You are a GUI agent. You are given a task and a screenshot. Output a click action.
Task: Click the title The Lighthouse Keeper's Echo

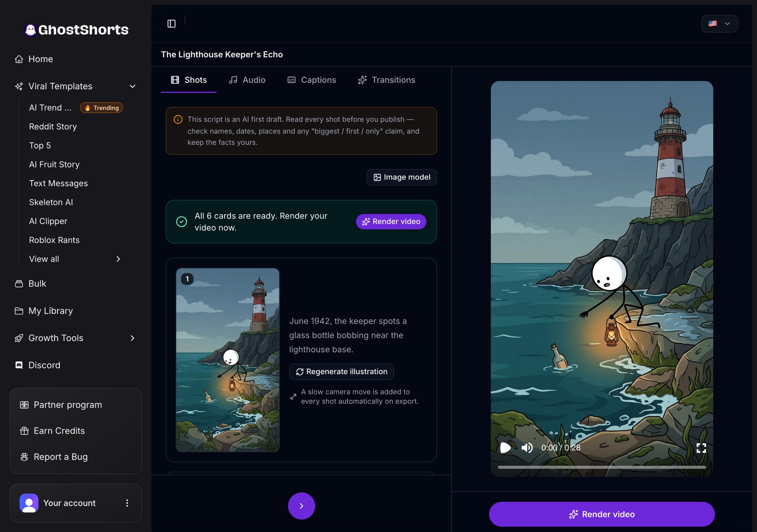point(222,54)
